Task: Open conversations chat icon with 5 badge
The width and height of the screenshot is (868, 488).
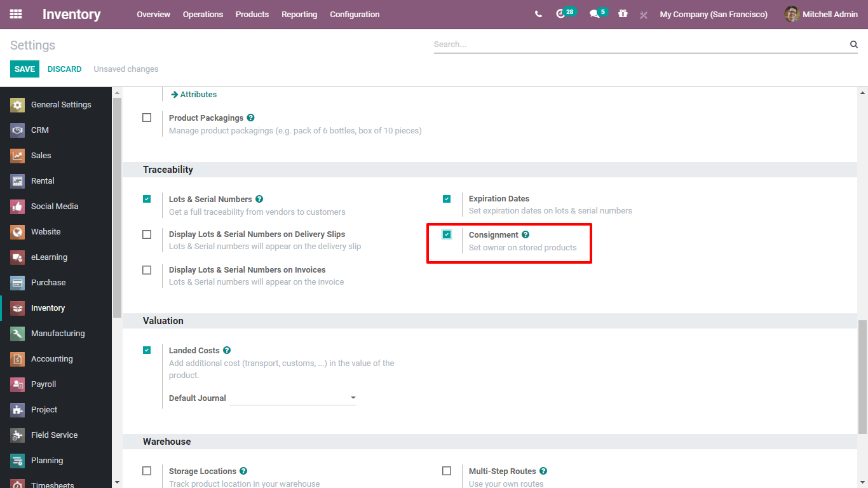Action: tap(594, 14)
